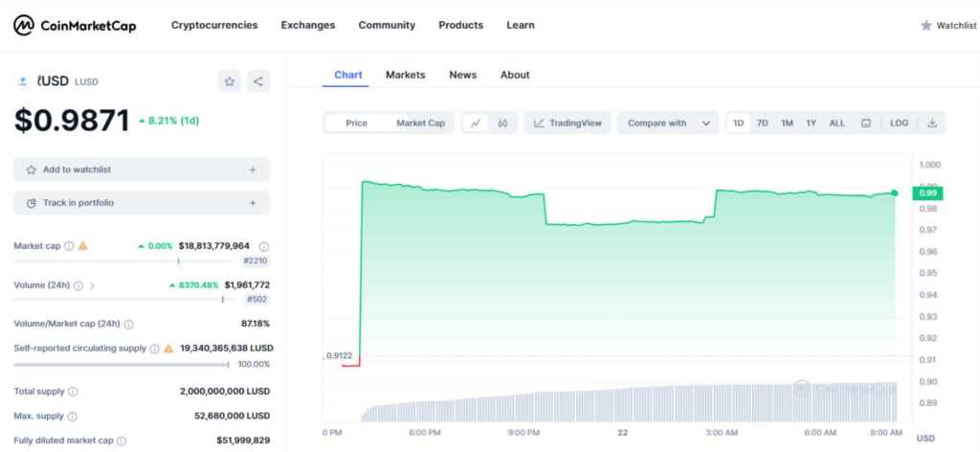The image size is (980, 452).
Task: Click Volume/Market cap info icon
Action: click(x=129, y=325)
